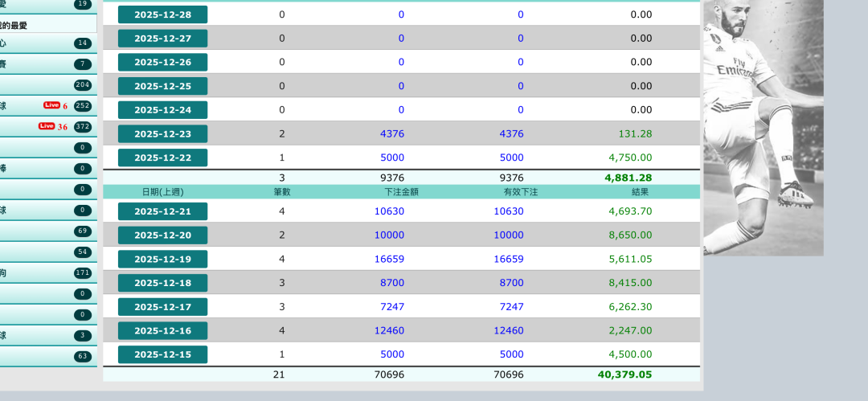Click the 63 count badge in sidebar
The image size is (868, 401).
tap(82, 357)
